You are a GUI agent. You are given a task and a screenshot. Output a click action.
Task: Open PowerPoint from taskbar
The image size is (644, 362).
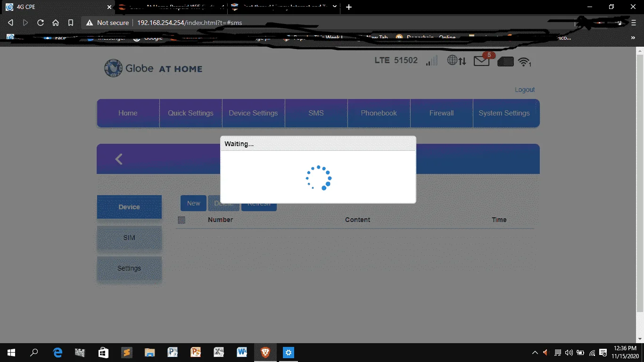pos(196,352)
